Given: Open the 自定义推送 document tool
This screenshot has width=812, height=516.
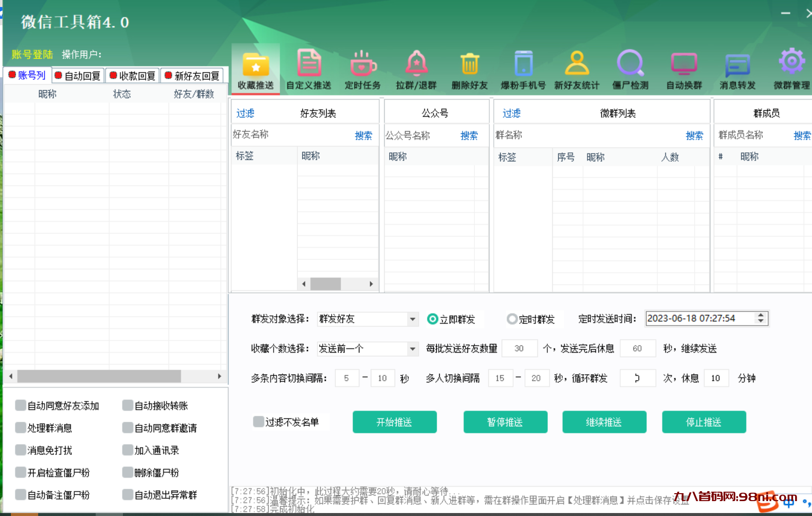Looking at the screenshot, I should [309, 69].
